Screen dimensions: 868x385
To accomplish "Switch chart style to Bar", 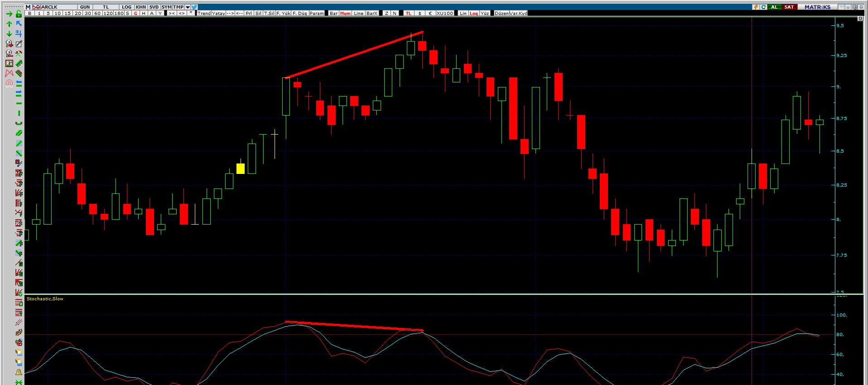I will [x=333, y=13].
